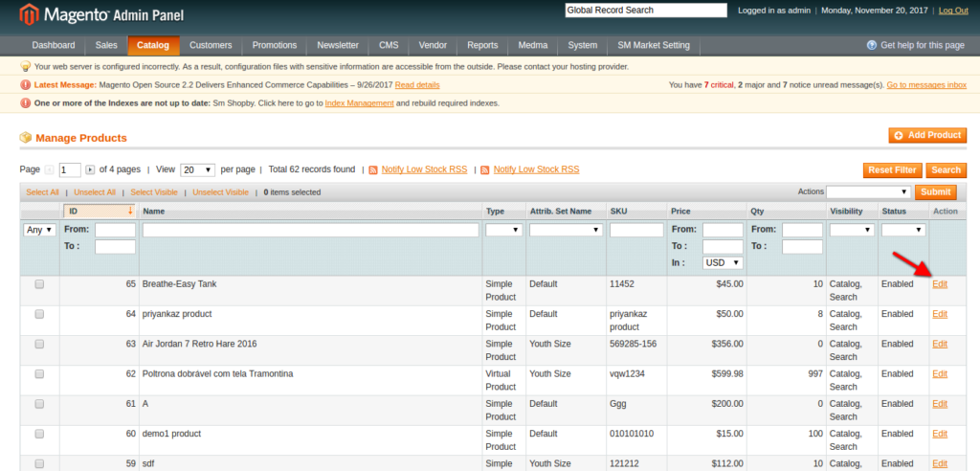
Task: Edit the demo1 product row
Action: 940,434
